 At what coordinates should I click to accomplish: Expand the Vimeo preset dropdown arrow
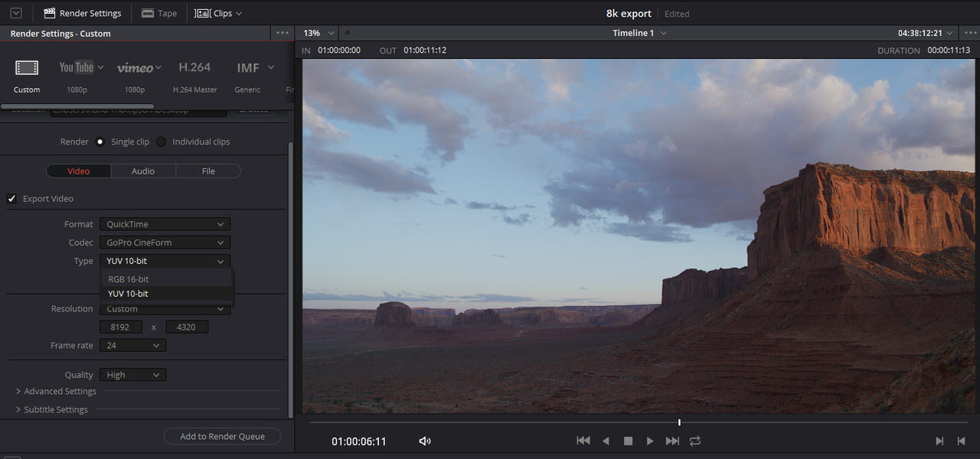(x=158, y=67)
